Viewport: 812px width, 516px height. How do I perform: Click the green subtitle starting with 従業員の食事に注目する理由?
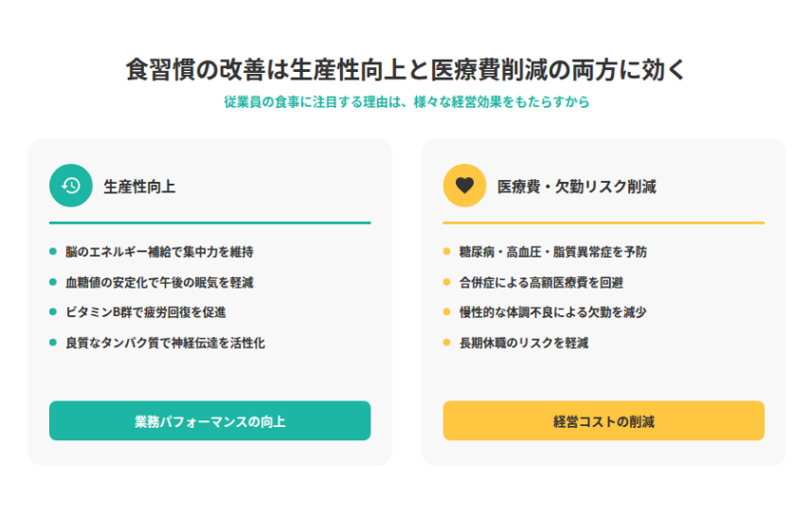[406, 102]
